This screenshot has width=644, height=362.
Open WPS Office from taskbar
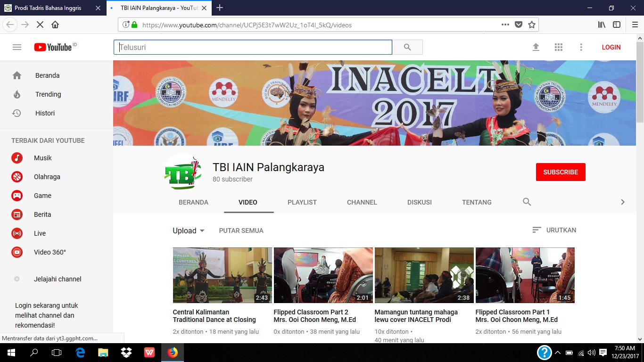pos(149,353)
